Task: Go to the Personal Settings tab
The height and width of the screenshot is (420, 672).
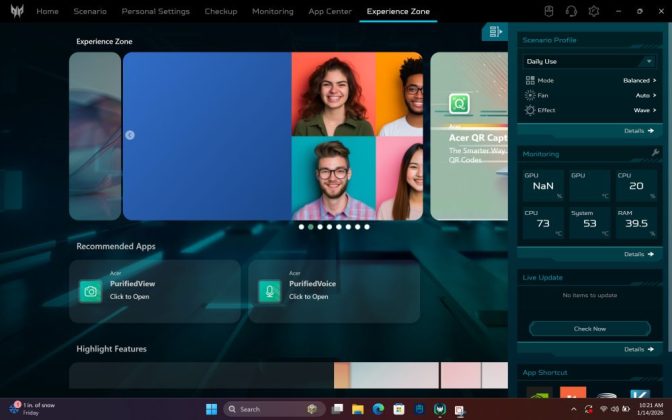Action: (155, 11)
